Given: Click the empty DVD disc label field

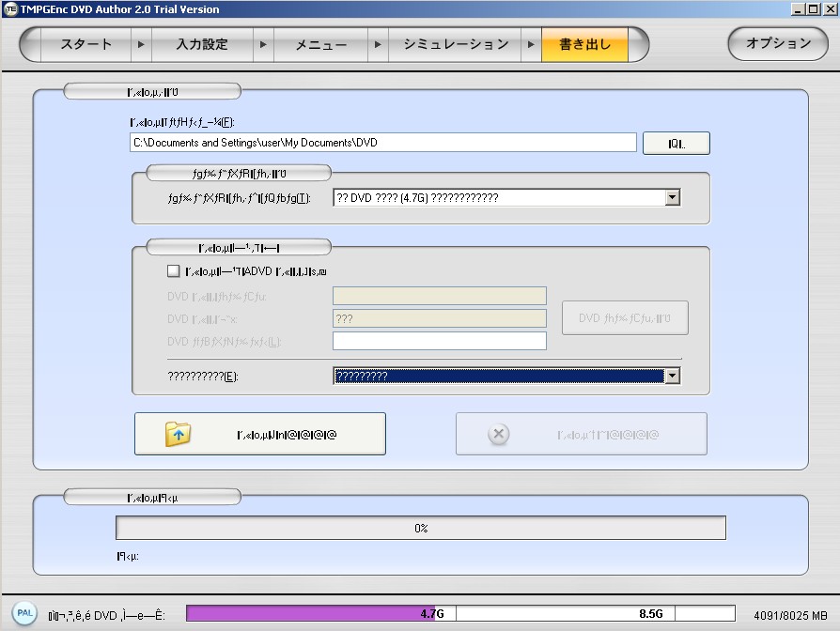Looking at the screenshot, I should tap(440, 341).
